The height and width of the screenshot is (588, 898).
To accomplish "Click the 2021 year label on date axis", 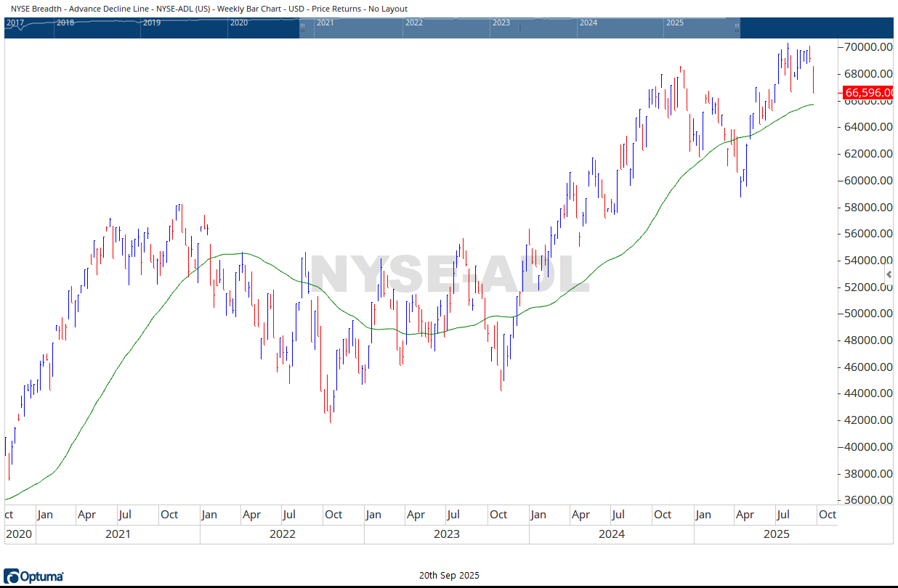I will tap(118, 534).
